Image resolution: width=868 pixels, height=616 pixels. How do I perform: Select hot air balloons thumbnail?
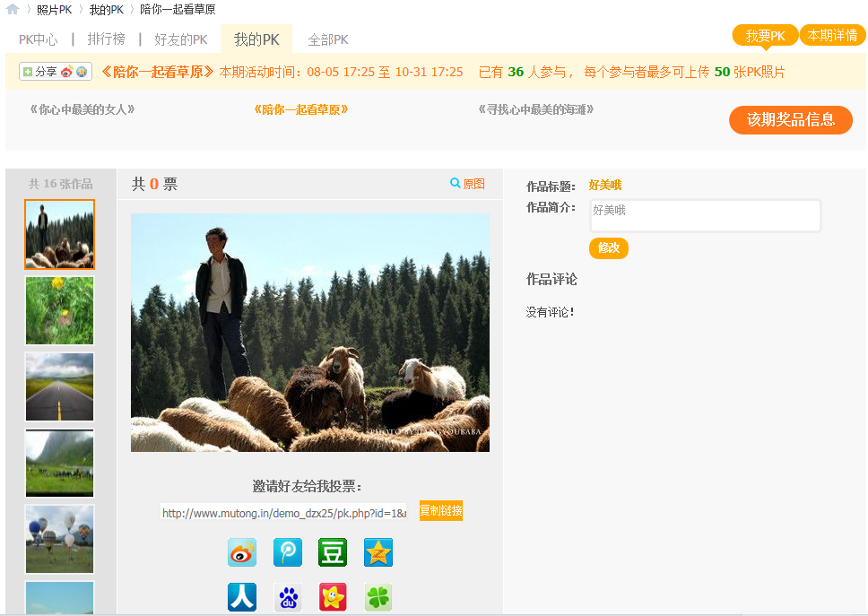point(60,539)
